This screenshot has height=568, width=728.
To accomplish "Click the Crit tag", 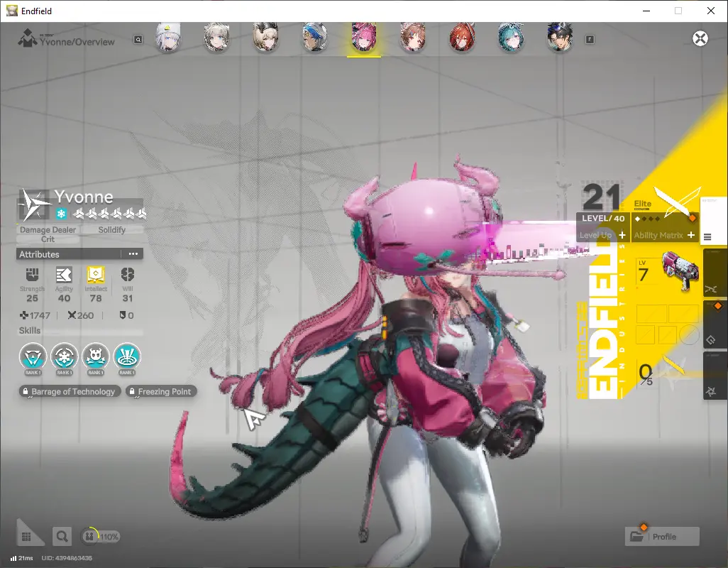I will pos(48,239).
